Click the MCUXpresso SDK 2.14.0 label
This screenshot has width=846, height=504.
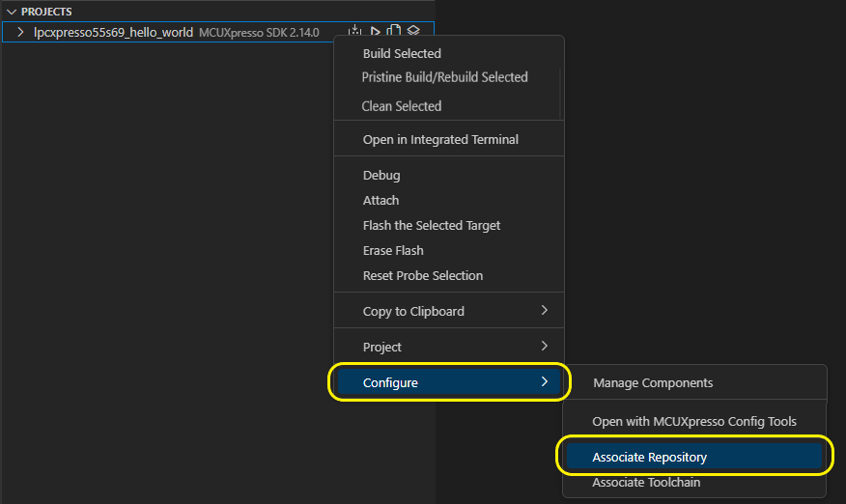click(259, 33)
